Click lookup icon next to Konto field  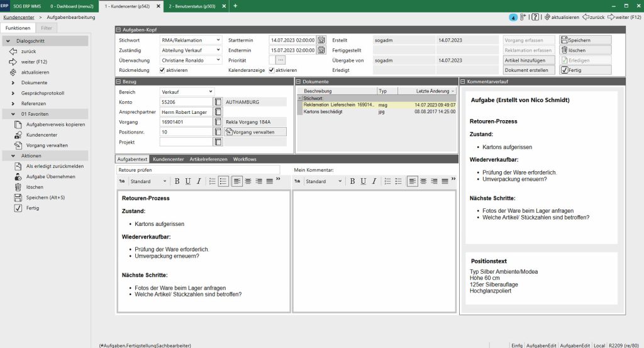click(x=218, y=102)
